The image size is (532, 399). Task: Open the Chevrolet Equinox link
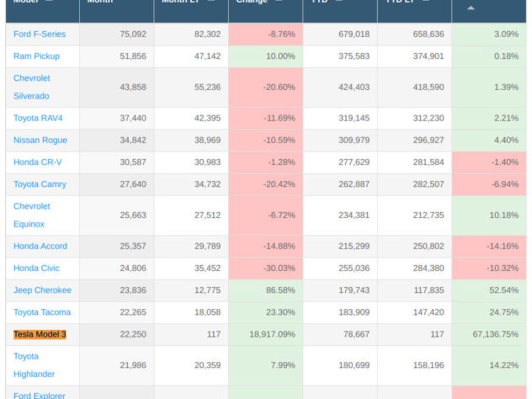pyautogui.click(x=31, y=215)
